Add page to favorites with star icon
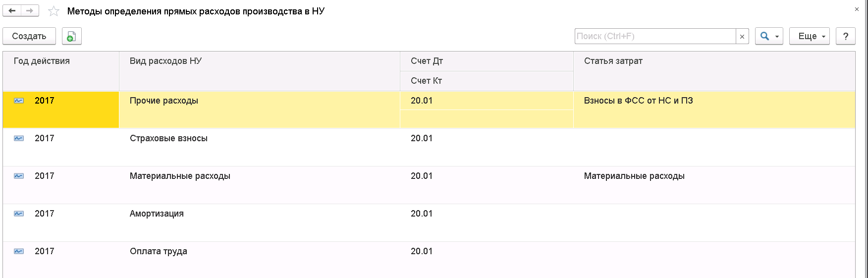Image resolution: width=868 pixels, height=278 pixels. [x=54, y=11]
